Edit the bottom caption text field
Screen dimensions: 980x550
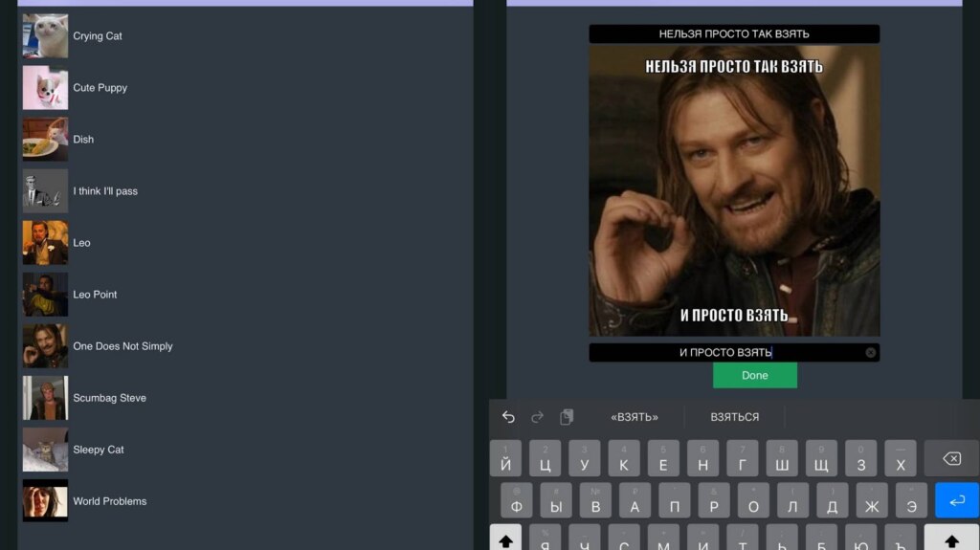point(734,353)
